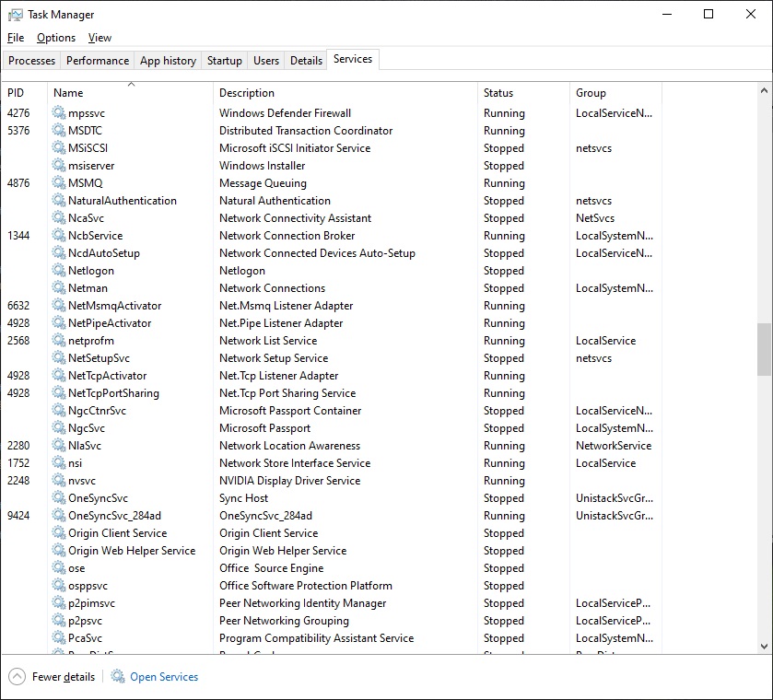Click the gear icon beside NetMsmqActivator
This screenshot has height=700, width=773.
click(59, 305)
